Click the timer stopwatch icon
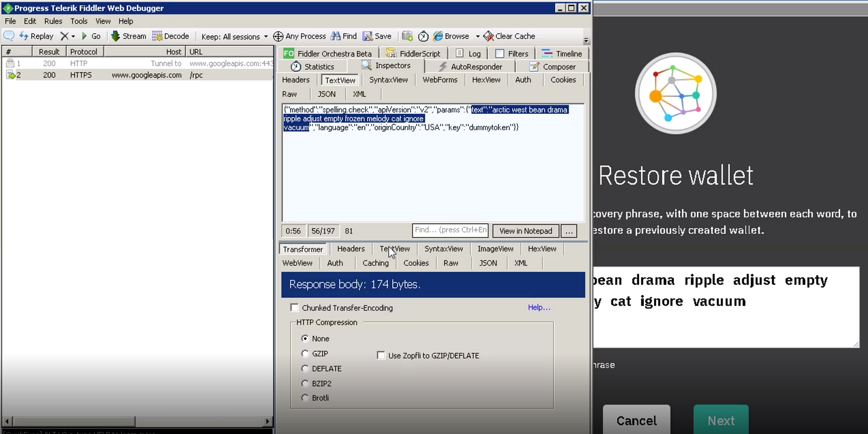Screen dimensions: 868x434 (423, 36)
